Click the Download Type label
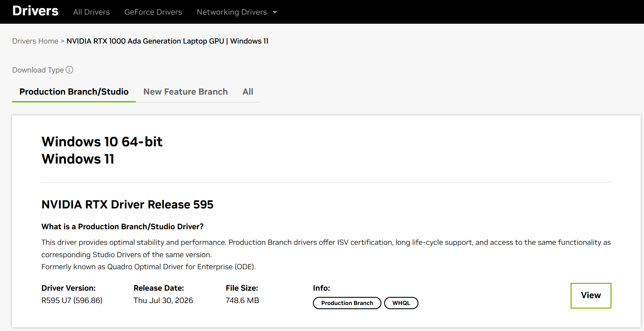The width and height of the screenshot is (644, 331). [38, 70]
